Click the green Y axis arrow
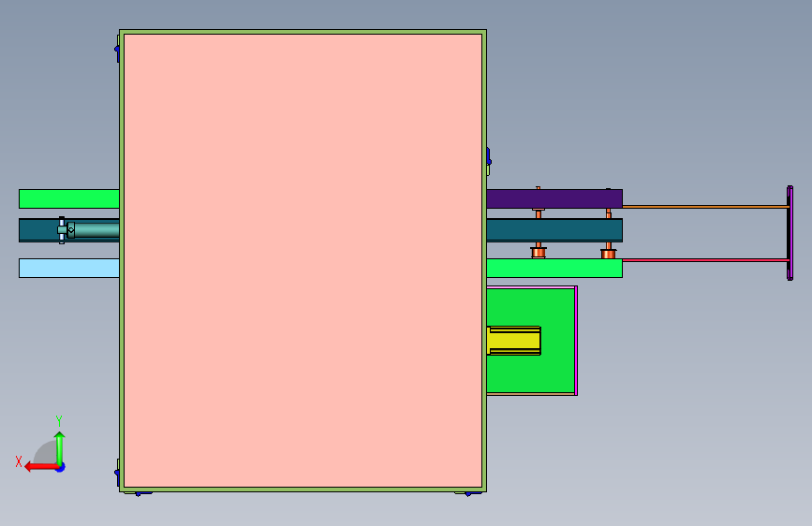The height and width of the screenshot is (526, 812). [x=60, y=447]
